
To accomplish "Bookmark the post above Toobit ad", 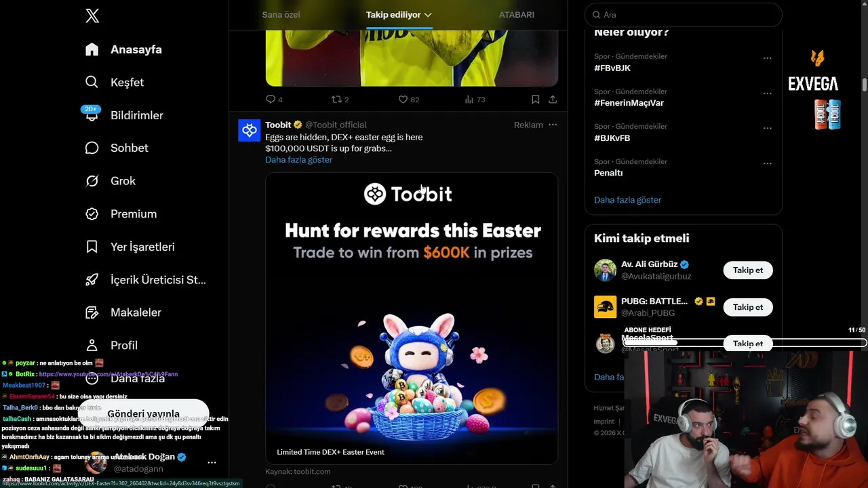I will click(535, 99).
